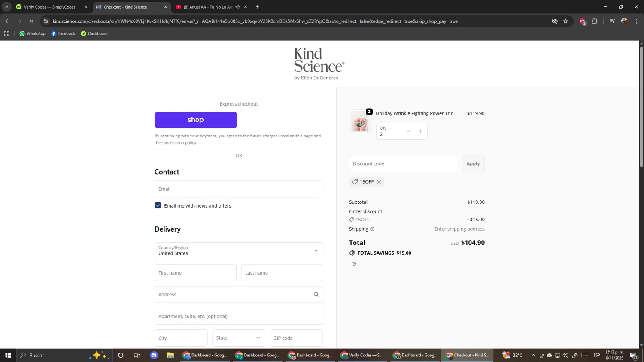
Task: Open the Dashboard bookmark
Action: 94,33
